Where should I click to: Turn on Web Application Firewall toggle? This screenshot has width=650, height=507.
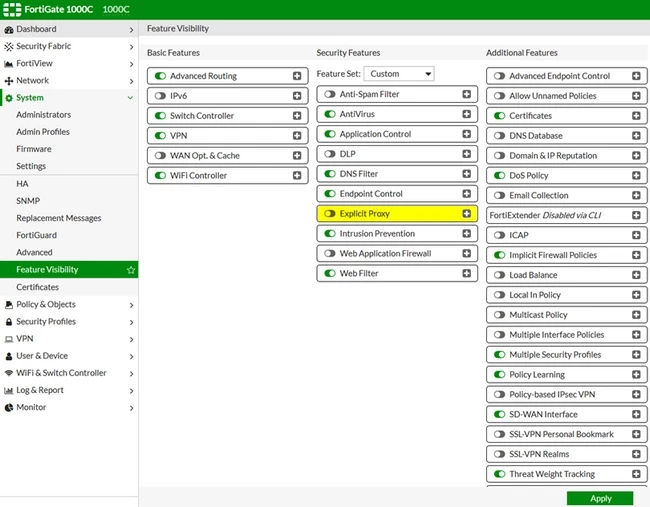click(x=330, y=253)
